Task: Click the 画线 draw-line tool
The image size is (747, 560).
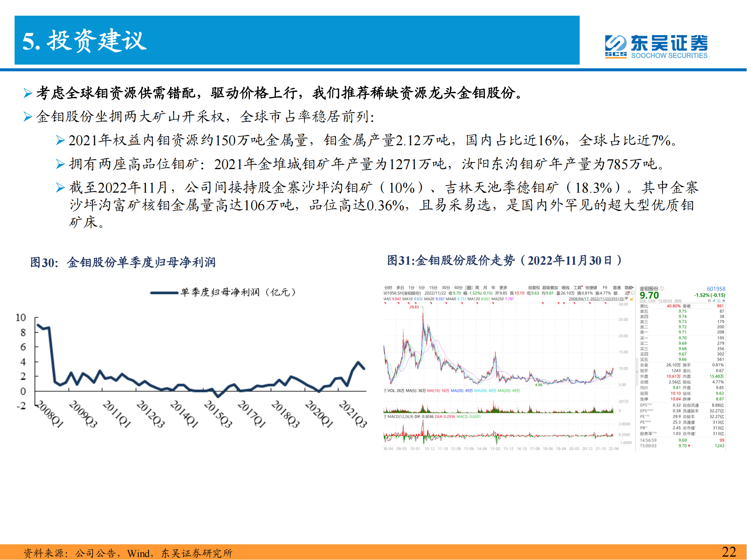Action: (x=565, y=288)
